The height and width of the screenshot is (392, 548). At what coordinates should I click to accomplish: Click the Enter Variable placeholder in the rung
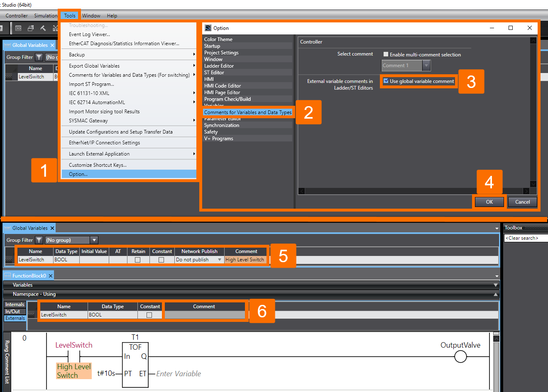[179, 374]
